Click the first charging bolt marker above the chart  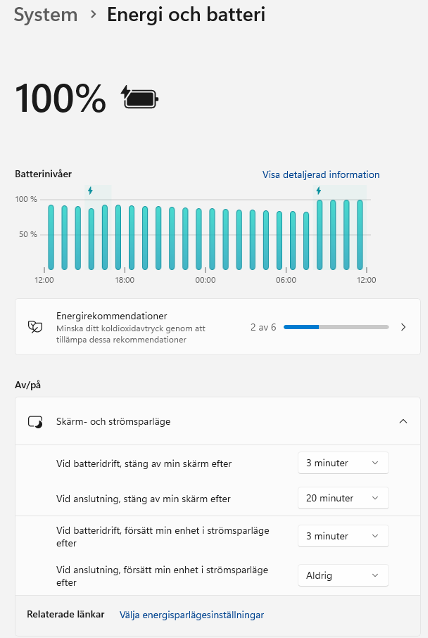[x=90, y=190]
